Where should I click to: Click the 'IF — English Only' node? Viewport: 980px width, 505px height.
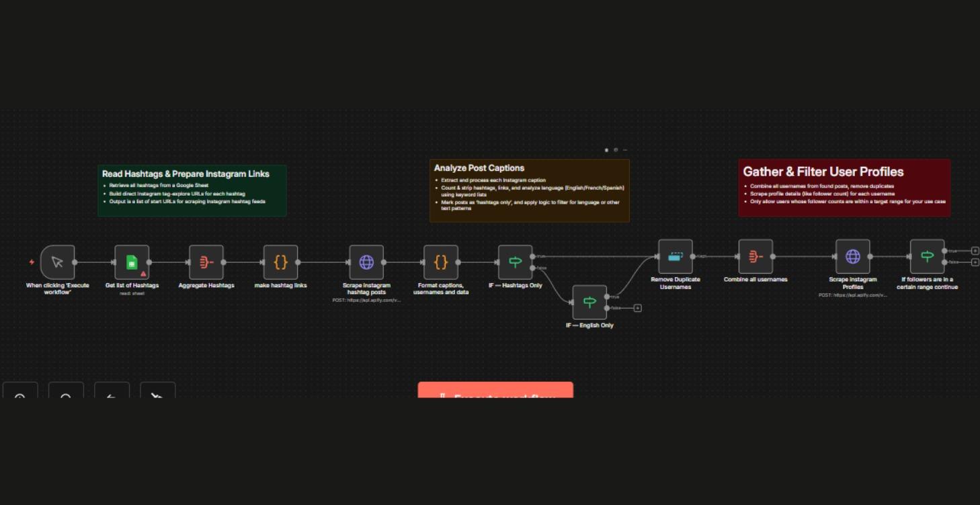pos(589,303)
